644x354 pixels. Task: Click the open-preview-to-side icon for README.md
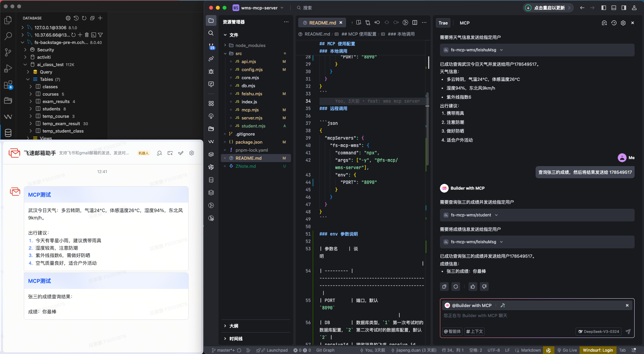[x=358, y=22]
